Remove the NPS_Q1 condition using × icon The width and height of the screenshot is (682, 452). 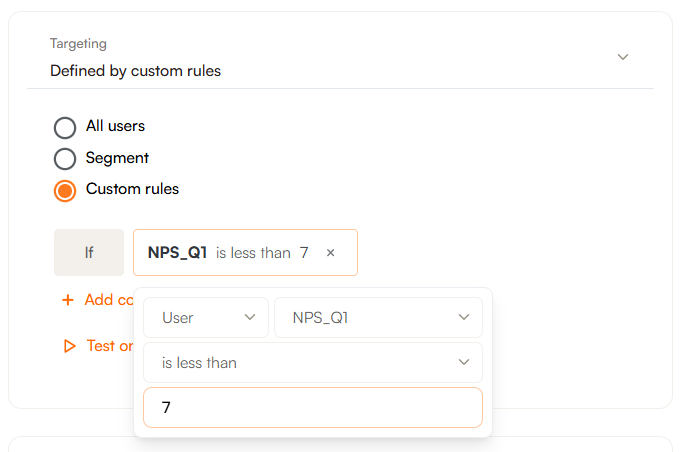pos(331,253)
